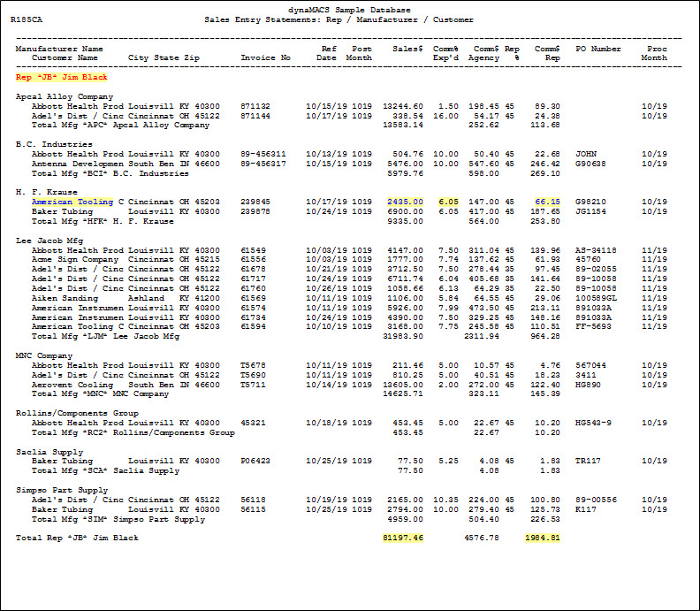This screenshot has height=611, width=700.
Task: Click report code R185CA
Action: (x=27, y=19)
